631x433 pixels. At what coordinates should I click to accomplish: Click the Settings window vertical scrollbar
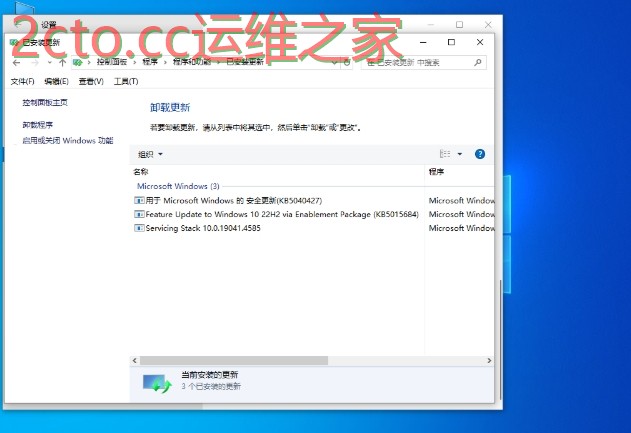click(x=500, y=340)
